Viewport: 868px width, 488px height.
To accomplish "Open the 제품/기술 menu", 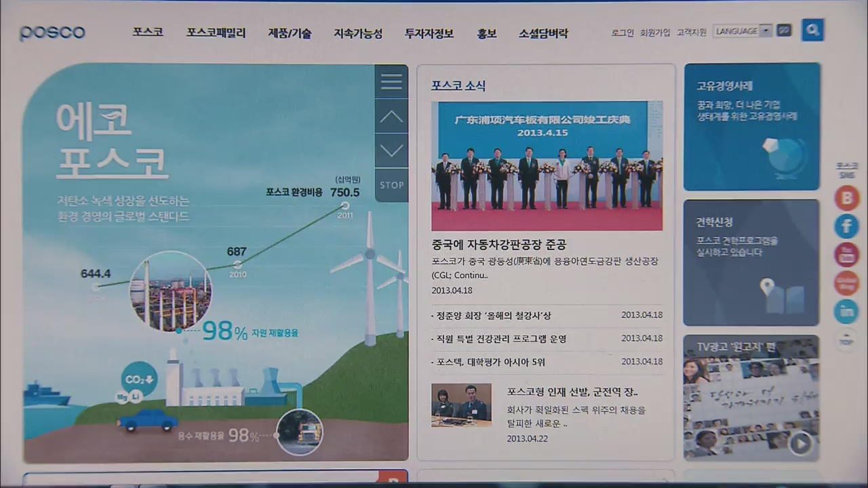I will (290, 33).
